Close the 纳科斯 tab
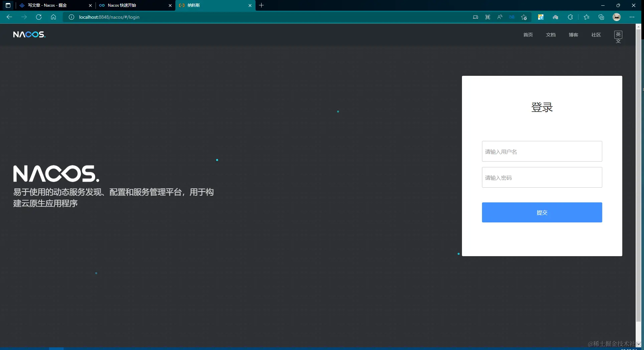644x350 pixels. point(250,5)
